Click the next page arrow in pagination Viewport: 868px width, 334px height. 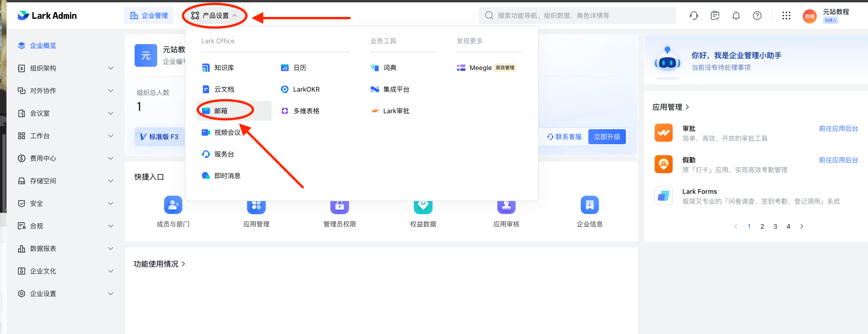[802, 226]
